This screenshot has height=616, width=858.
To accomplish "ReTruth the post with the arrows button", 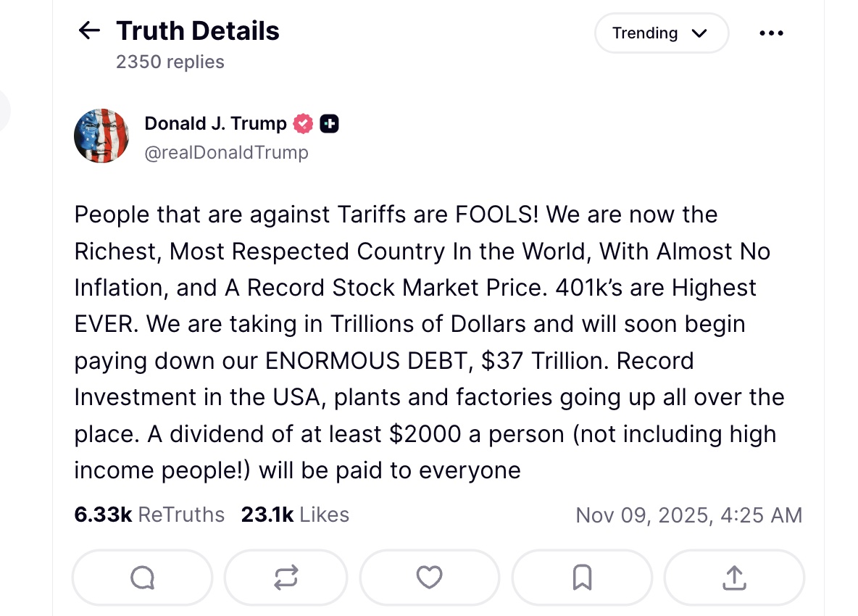I will 286,578.
